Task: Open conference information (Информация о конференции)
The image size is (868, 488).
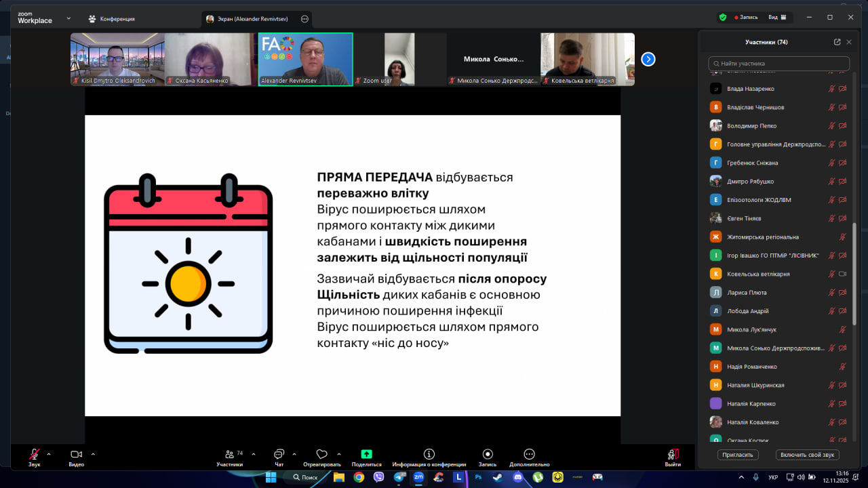Action: (429, 455)
